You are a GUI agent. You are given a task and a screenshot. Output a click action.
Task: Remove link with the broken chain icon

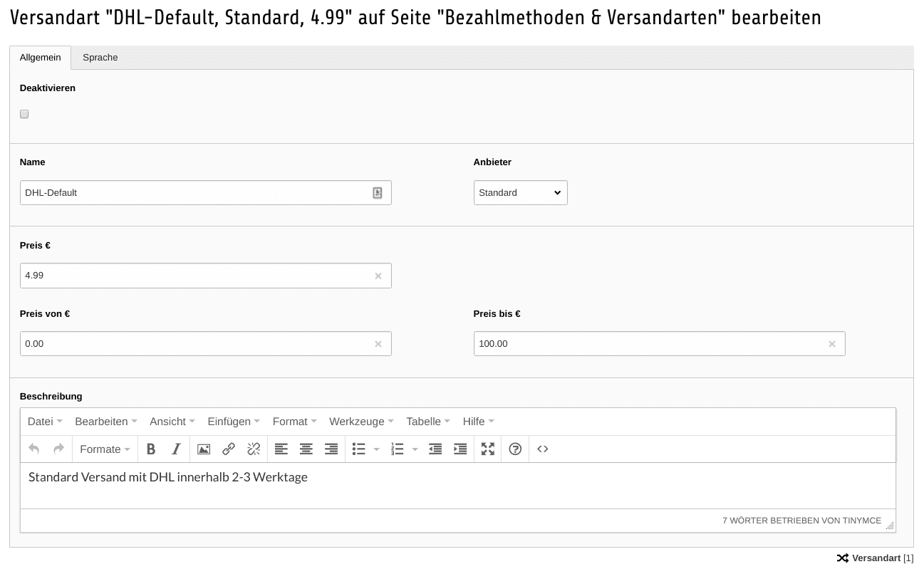point(254,449)
